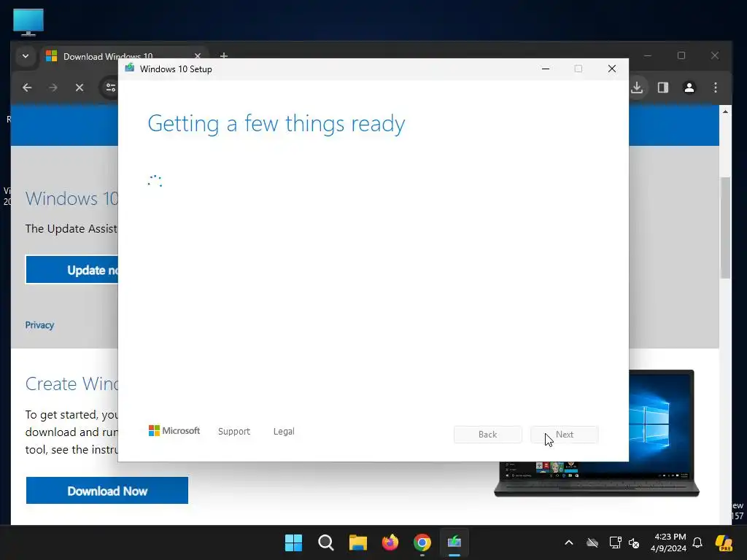This screenshot has height=560, width=747.
Task: Click Legal link in Setup window
Action: 284,432
